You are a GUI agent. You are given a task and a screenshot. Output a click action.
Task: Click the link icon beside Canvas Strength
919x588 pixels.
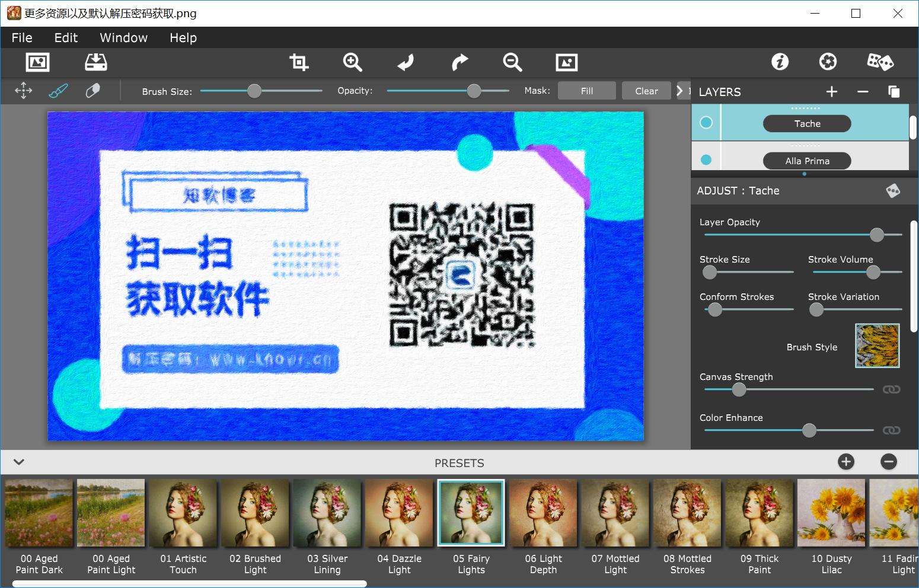(892, 389)
